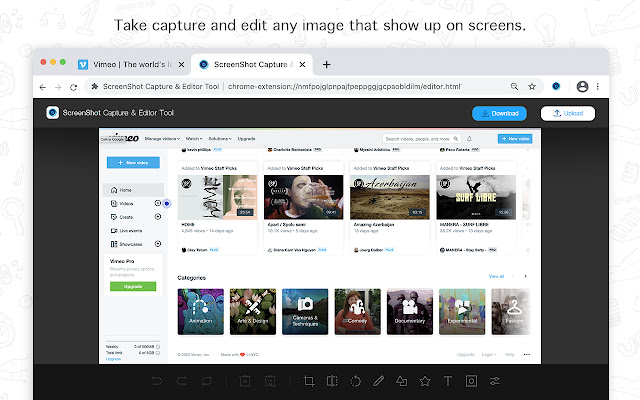This screenshot has width=640, height=400.
Task: Open the Amazing Azerbaijan video thumbnail
Action: click(x=390, y=197)
